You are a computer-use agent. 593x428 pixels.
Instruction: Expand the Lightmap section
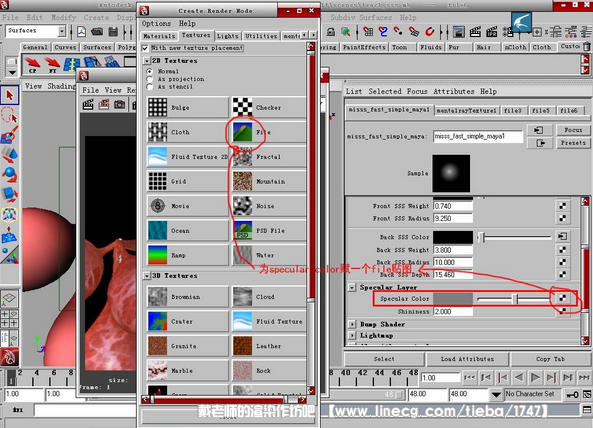tap(352, 335)
